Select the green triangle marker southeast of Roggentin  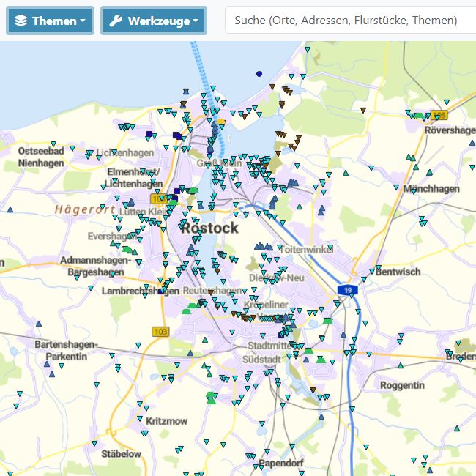point(457,428)
